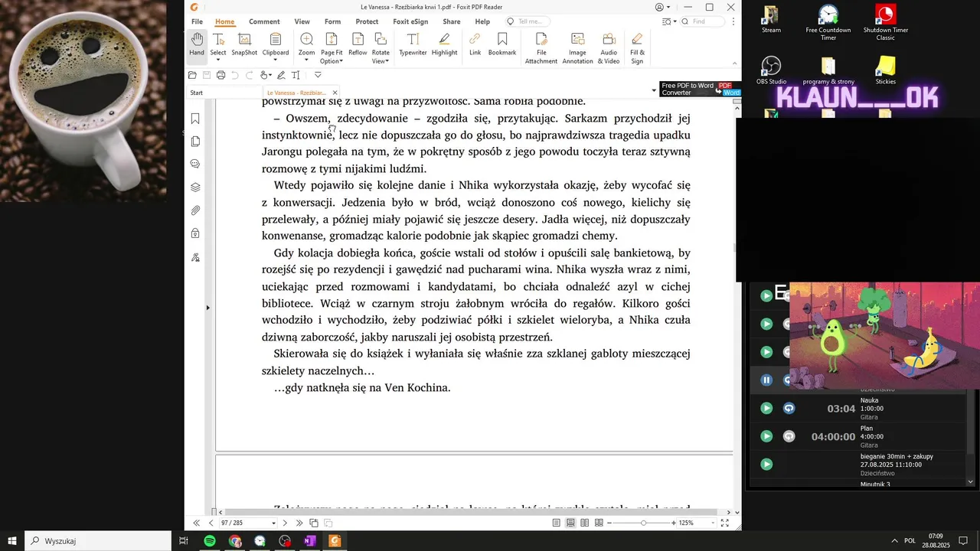Choose the Reflow view button

point(358,44)
